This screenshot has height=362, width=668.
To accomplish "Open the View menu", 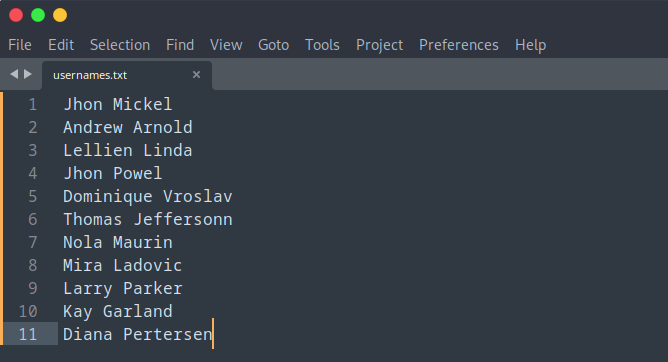I will [226, 45].
